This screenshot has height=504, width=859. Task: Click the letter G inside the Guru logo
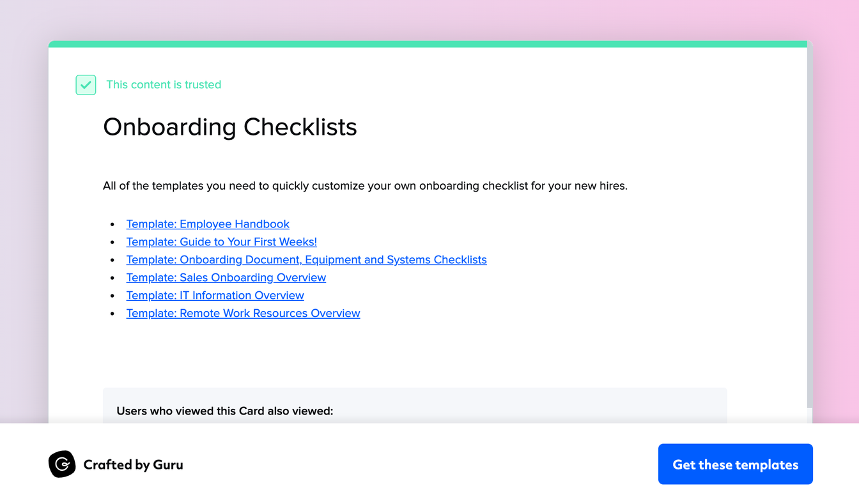(62, 464)
